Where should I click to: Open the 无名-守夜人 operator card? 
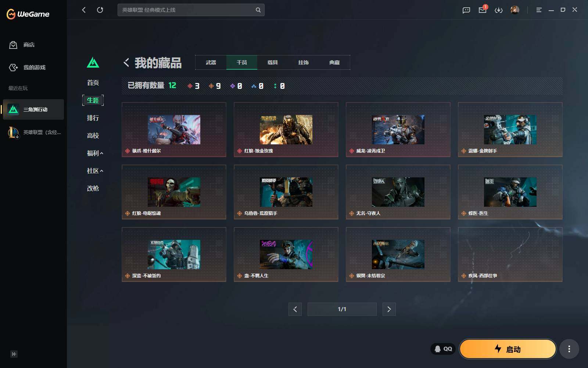398,192
